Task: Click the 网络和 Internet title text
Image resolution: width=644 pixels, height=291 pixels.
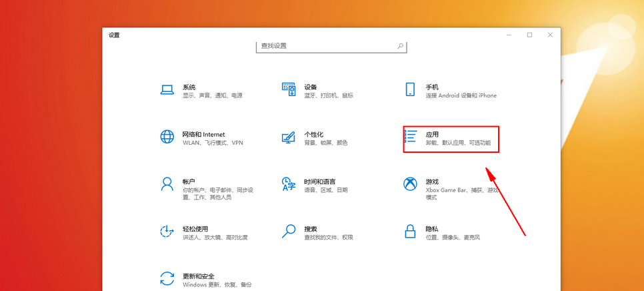Action: click(203, 134)
